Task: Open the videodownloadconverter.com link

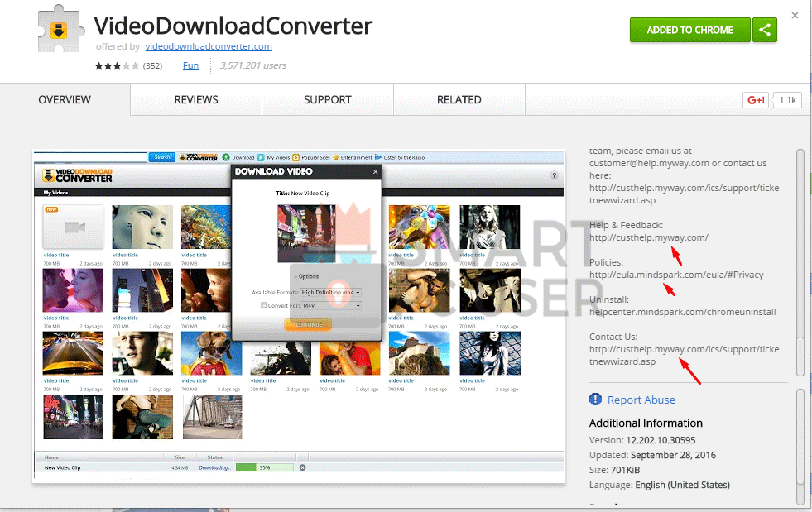Action: click(209, 46)
